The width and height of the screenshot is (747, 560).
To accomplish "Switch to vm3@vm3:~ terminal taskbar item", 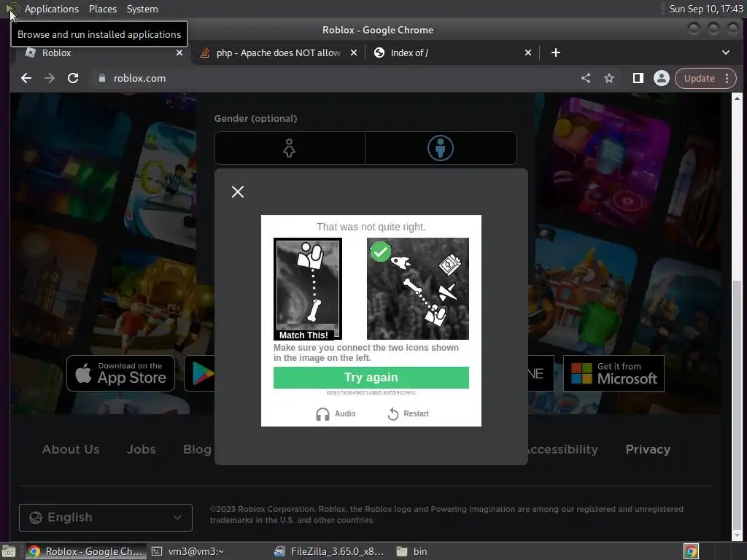I will pos(187,551).
